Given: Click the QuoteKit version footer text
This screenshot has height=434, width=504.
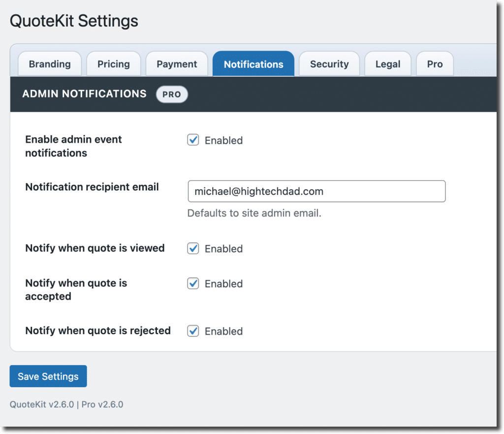Looking at the screenshot, I should point(66,404).
